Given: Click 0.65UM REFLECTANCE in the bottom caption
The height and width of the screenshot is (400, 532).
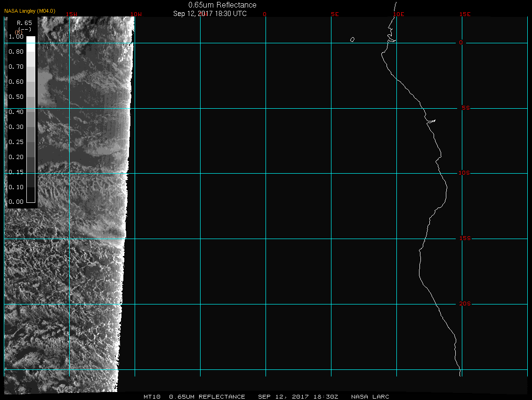Looking at the screenshot, I should (207, 396).
